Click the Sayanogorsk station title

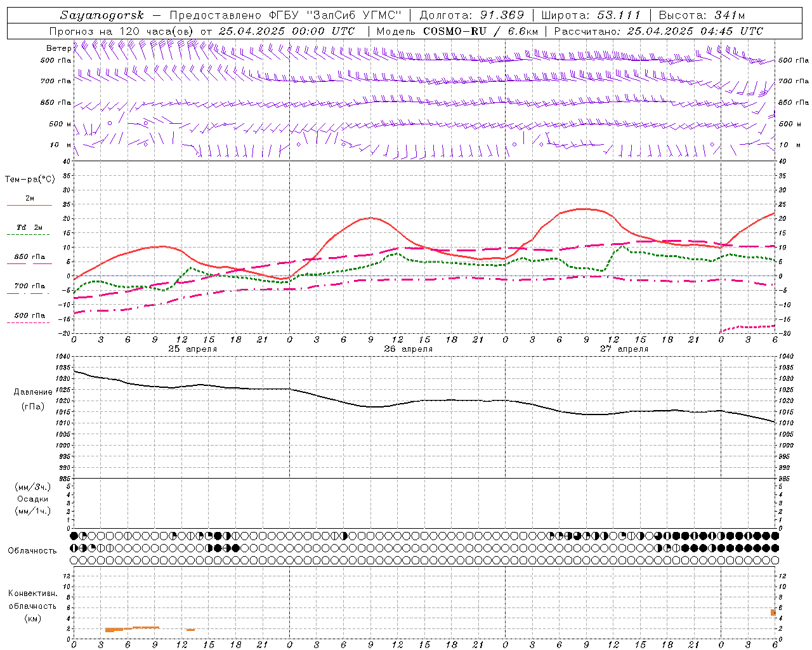pyautogui.click(x=102, y=15)
